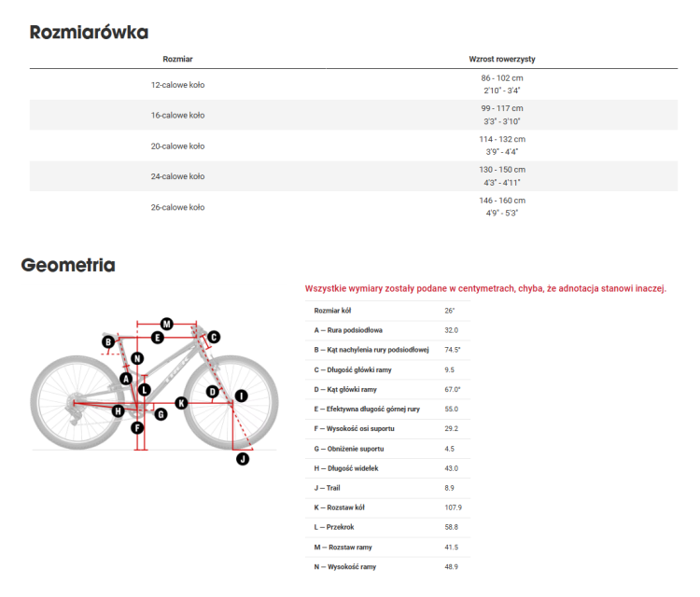The width and height of the screenshot is (700, 597).
Task: Select the G bottom bracket drop marker
Action: click(161, 413)
